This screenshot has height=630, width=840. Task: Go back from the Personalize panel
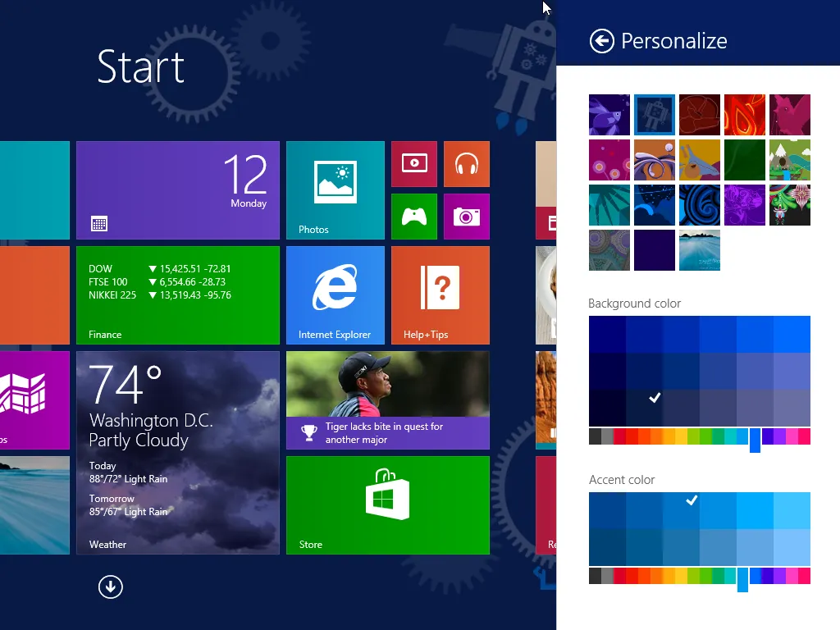coord(601,40)
